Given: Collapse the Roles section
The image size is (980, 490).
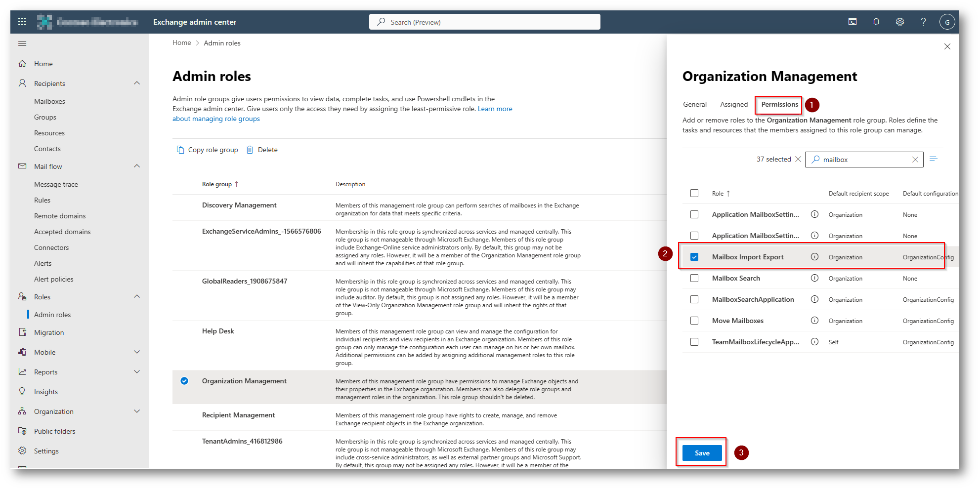Looking at the screenshot, I should (137, 296).
